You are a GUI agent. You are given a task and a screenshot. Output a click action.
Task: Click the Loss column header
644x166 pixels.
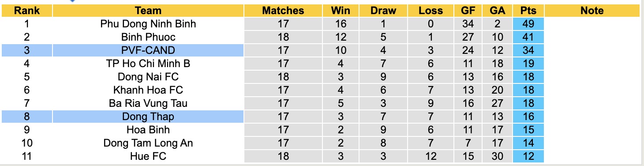tap(431, 11)
